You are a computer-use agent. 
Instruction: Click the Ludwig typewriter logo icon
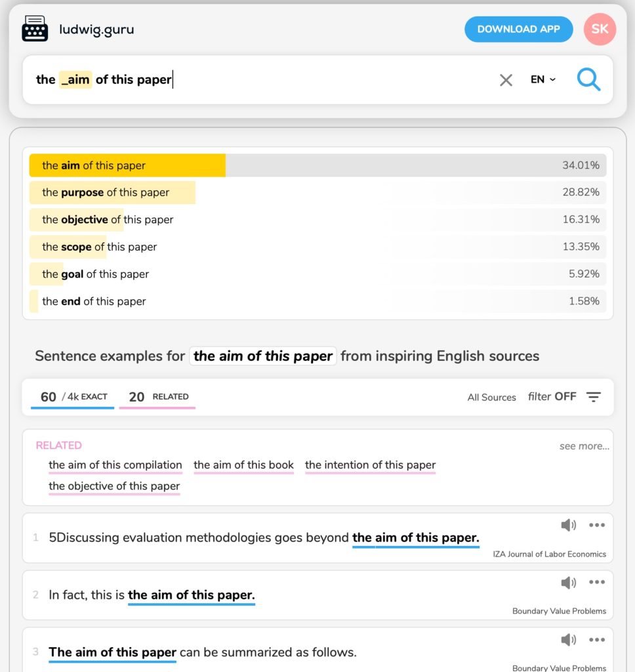(x=35, y=30)
